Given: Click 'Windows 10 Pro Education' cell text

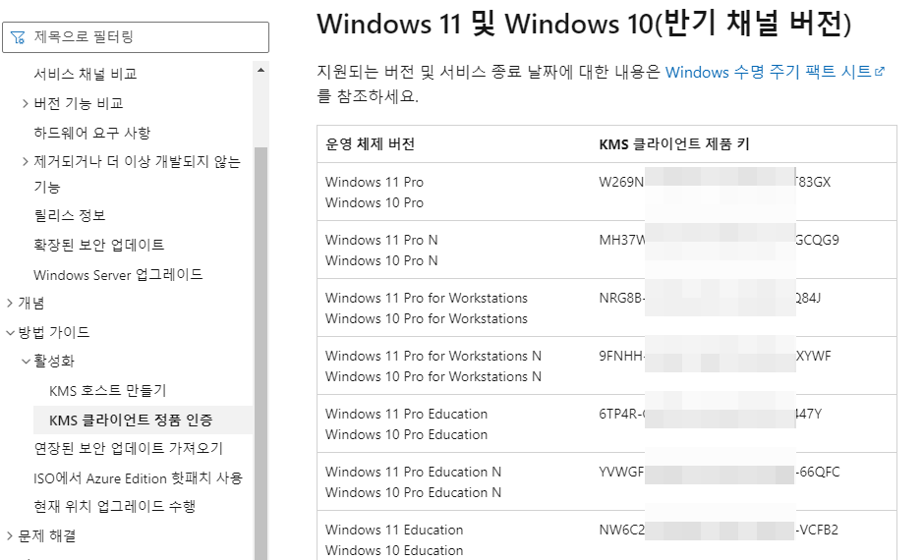Looking at the screenshot, I should pos(407,434).
